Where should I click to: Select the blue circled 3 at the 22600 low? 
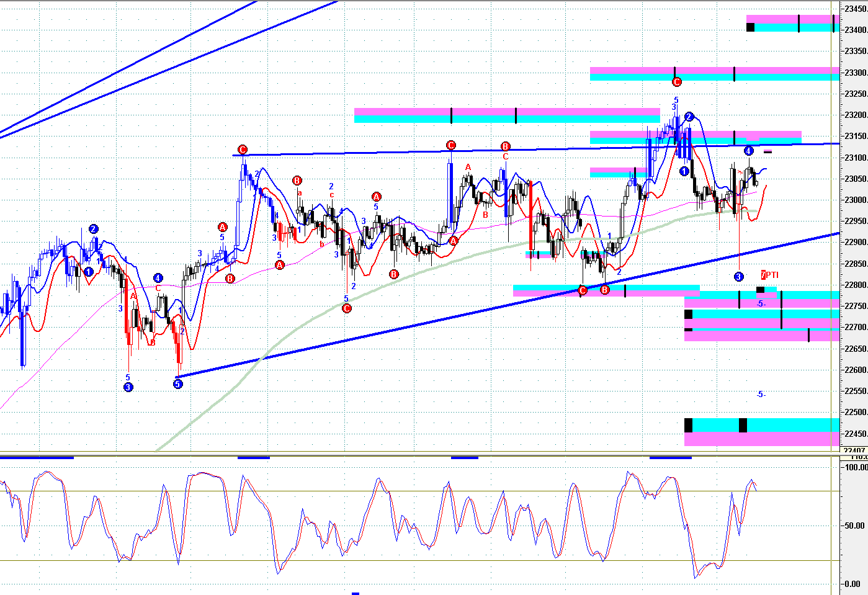pyautogui.click(x=128, y=387)
